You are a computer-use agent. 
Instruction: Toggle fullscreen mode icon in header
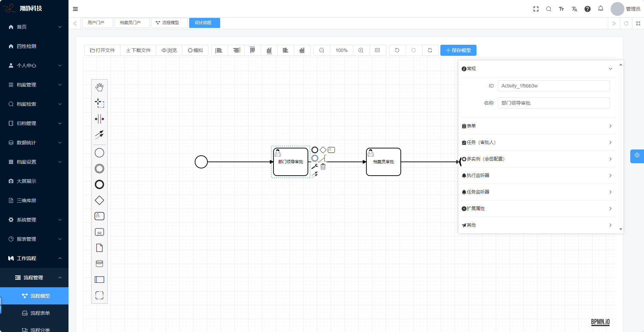click(x=536, y=9)
